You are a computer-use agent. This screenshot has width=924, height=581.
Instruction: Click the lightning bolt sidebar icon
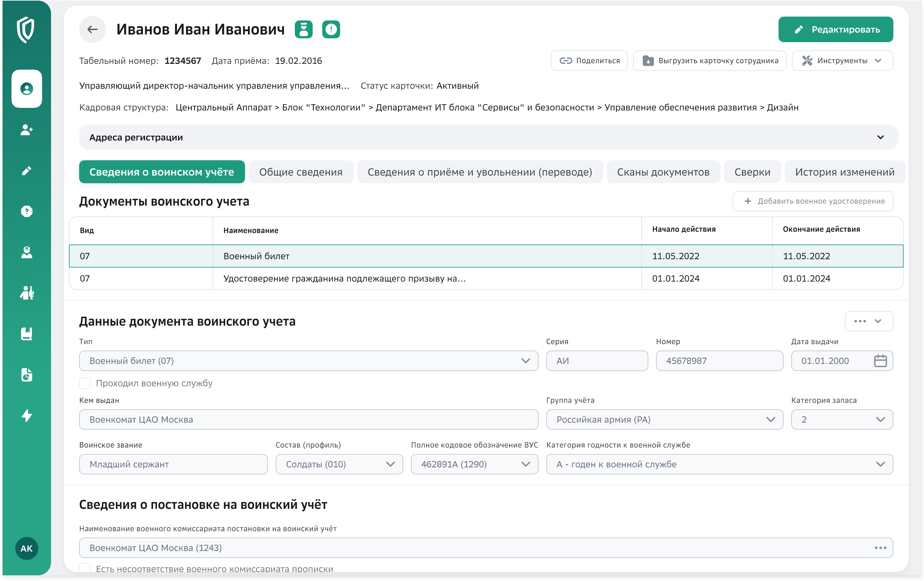26,416
